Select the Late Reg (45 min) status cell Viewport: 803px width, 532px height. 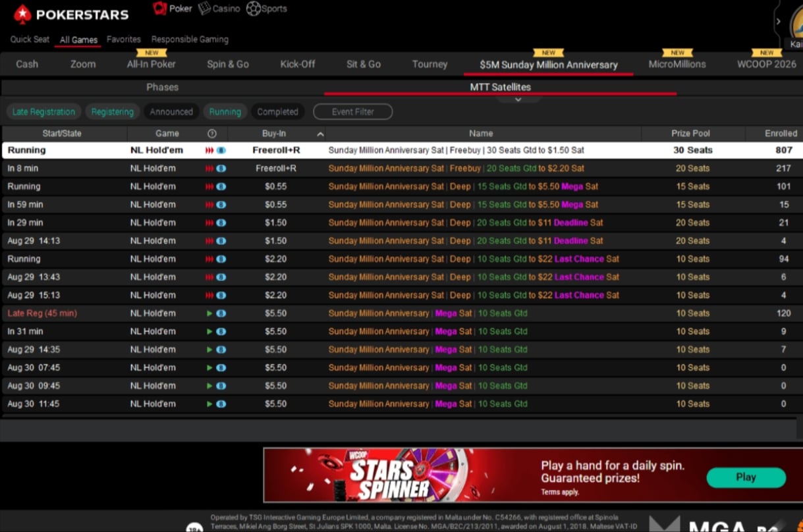pyautogui.click(x=42, y=313)
